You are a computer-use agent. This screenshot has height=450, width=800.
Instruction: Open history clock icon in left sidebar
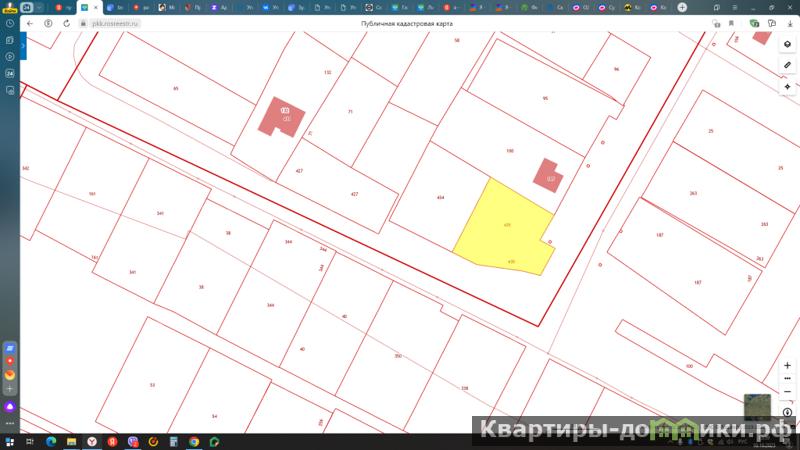(10, 23)
